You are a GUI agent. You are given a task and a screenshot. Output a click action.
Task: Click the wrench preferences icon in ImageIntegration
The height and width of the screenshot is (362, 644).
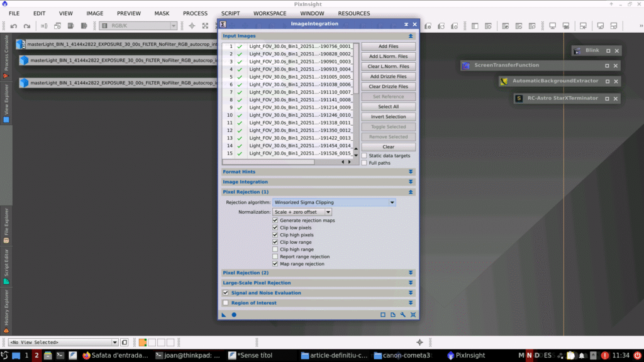coord(402,315)
